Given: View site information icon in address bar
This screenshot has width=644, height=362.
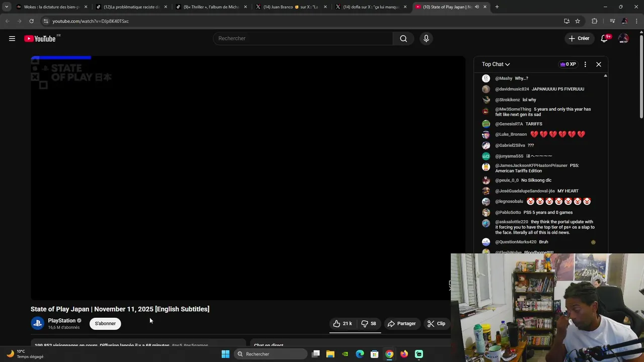Looking at the screenshot, I should coord(46,21).
